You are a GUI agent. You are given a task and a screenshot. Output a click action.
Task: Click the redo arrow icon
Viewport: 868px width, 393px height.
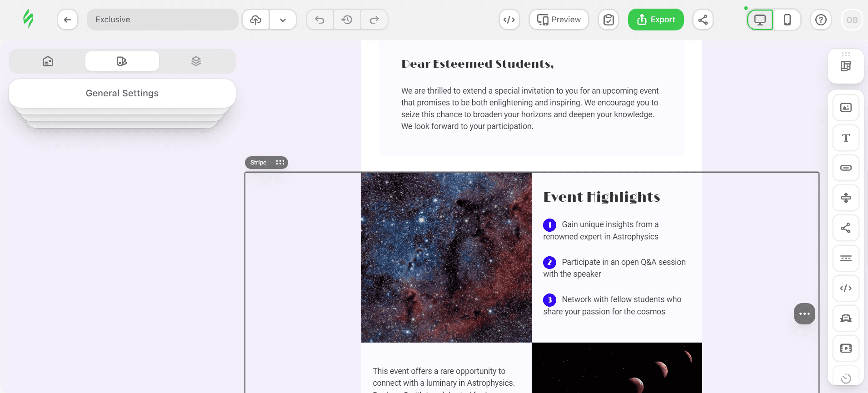pos(374,20)
